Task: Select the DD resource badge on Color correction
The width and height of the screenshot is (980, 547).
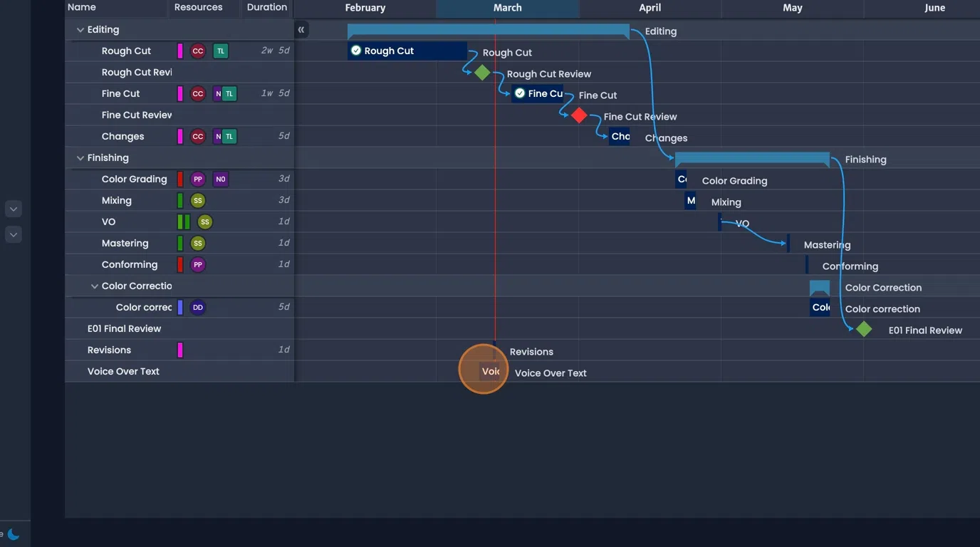Action: pos(197,307)
